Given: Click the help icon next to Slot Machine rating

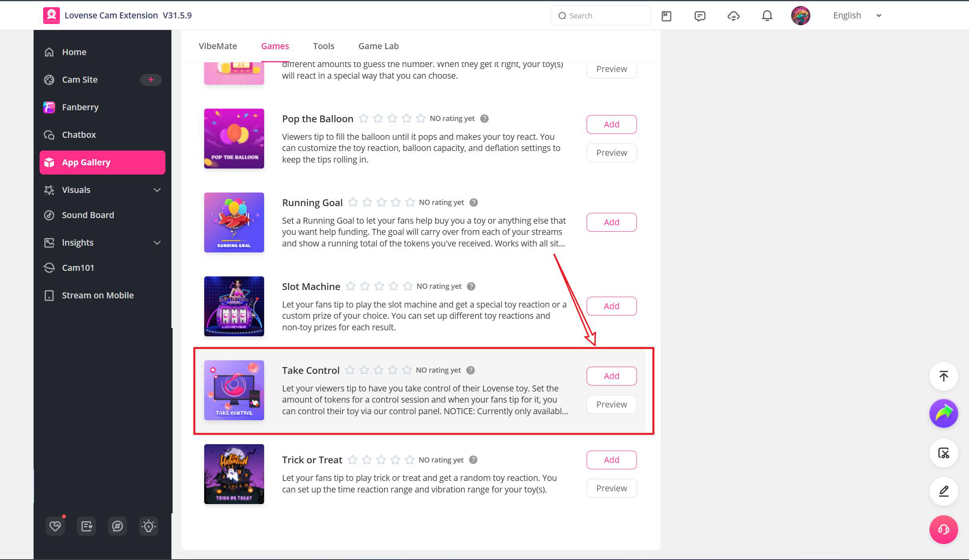Looking at the screenshot, I should coord(471,286).
